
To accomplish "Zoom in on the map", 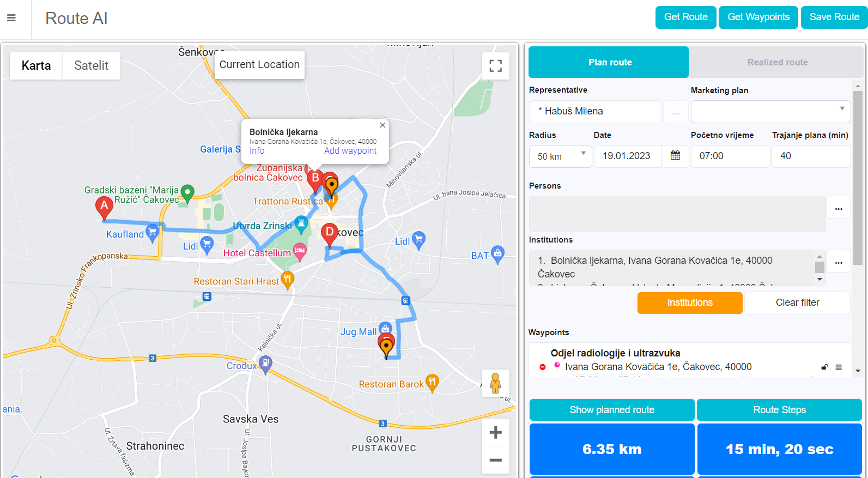I will coord(495,433).
